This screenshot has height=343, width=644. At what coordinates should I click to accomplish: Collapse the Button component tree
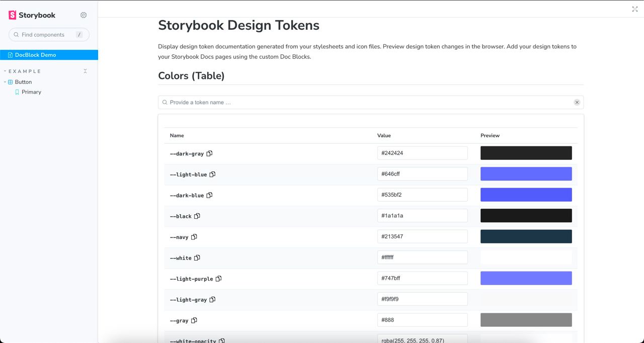[x=5, y=82]
